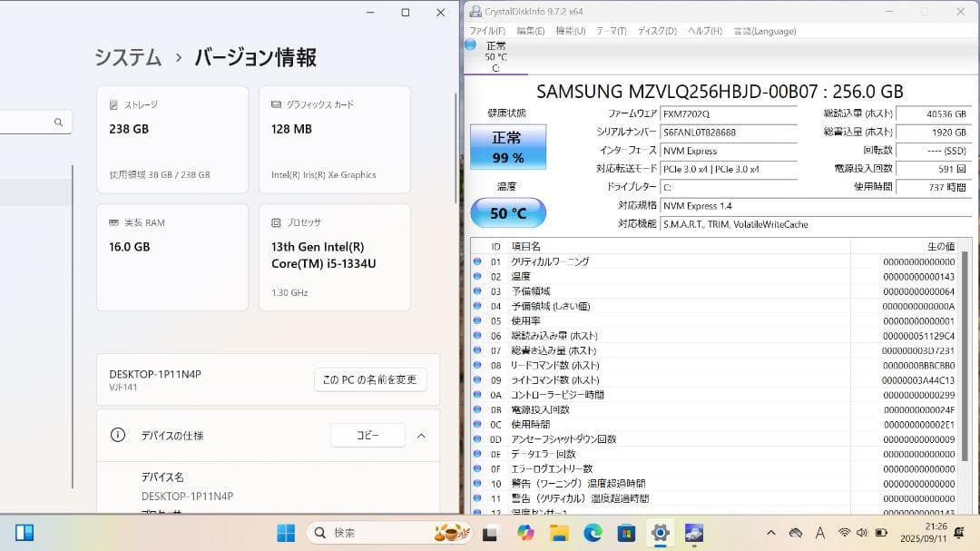Image resolution: width=980 pixels, height=551 pixels.
Task: Collapse the デバイスの仕様 section
Action: (x=420, y=435)
